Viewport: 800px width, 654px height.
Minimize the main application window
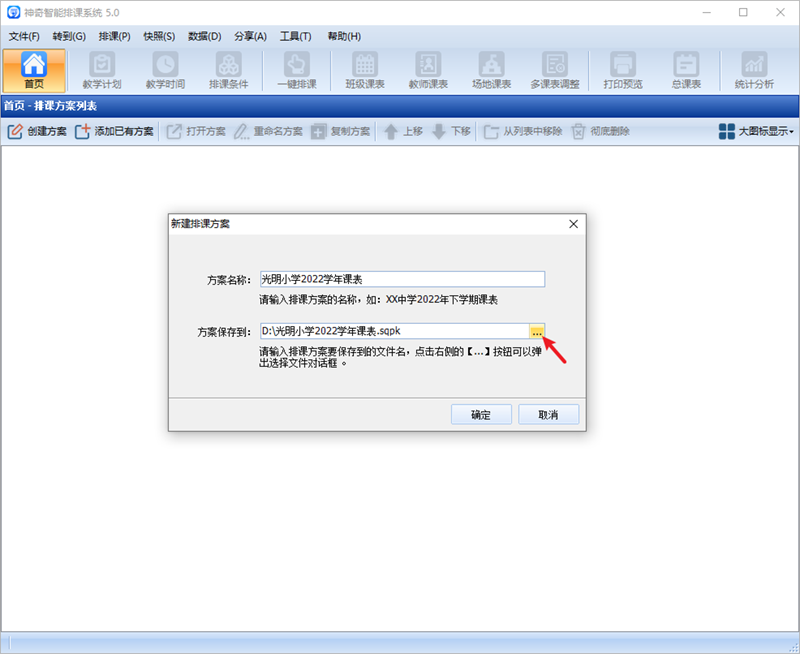[707, 12]
